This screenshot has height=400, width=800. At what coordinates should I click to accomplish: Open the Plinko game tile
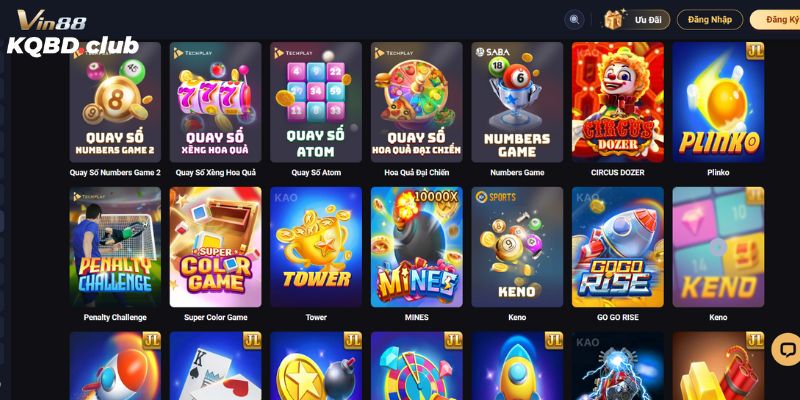tap(718, 102)
